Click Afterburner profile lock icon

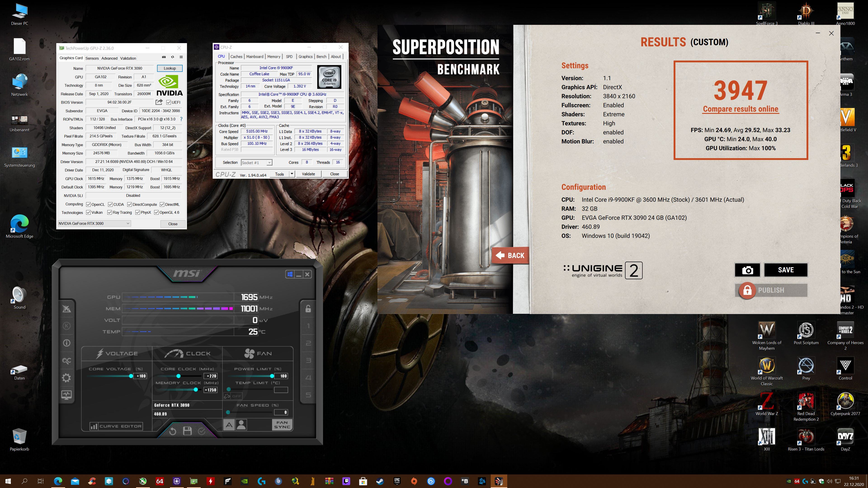pos(308,308)
